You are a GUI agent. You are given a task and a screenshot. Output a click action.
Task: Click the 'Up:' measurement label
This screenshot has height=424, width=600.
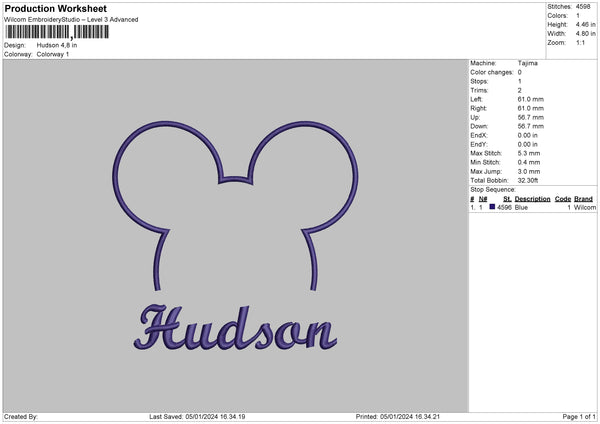(475, 117)
